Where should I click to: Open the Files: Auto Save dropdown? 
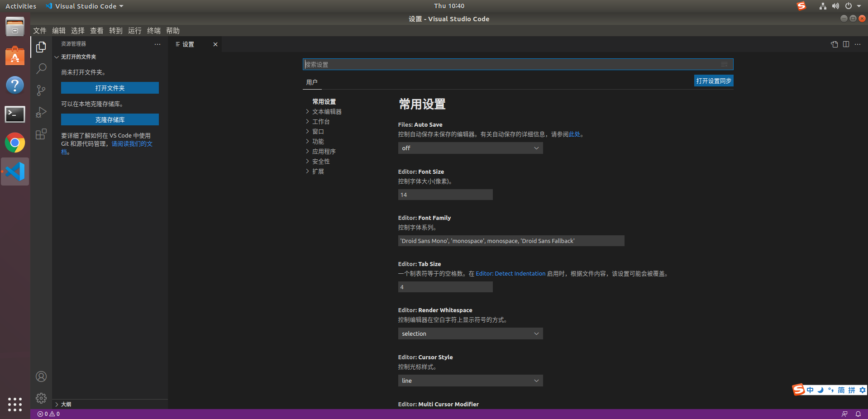click(470, 148)
